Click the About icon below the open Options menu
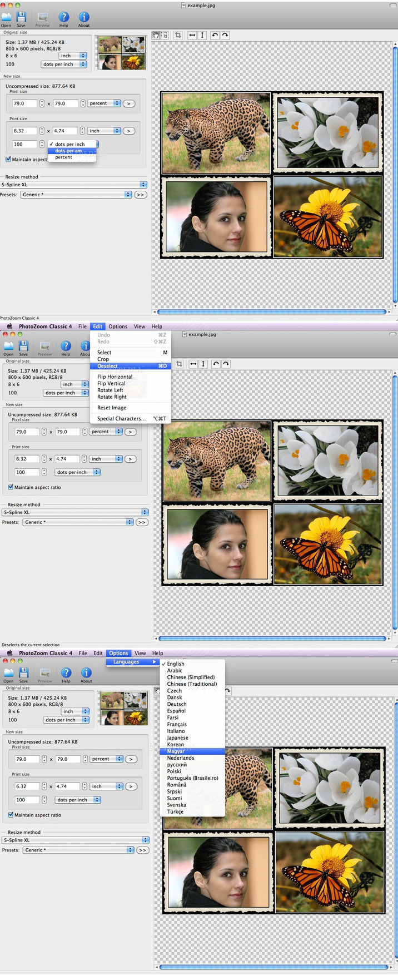The image size is (398, 980). 86,673
